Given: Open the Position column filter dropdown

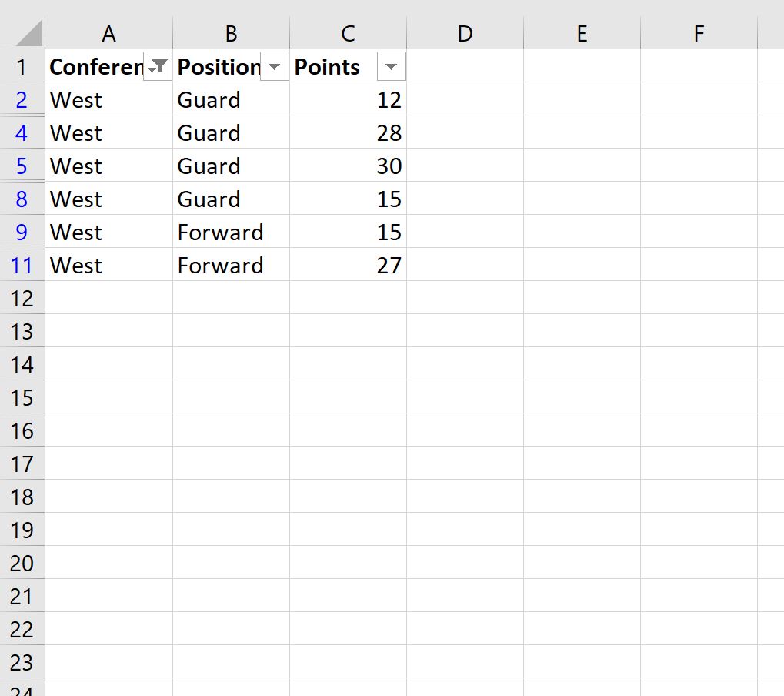Looking at the screenshot, I should pyautogui.click(x=275, y=68).
